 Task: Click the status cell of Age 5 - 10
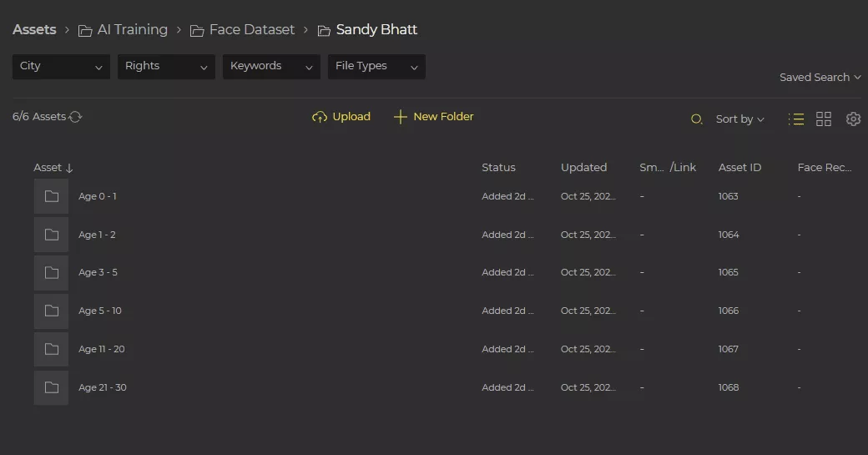tap(507, 311)
